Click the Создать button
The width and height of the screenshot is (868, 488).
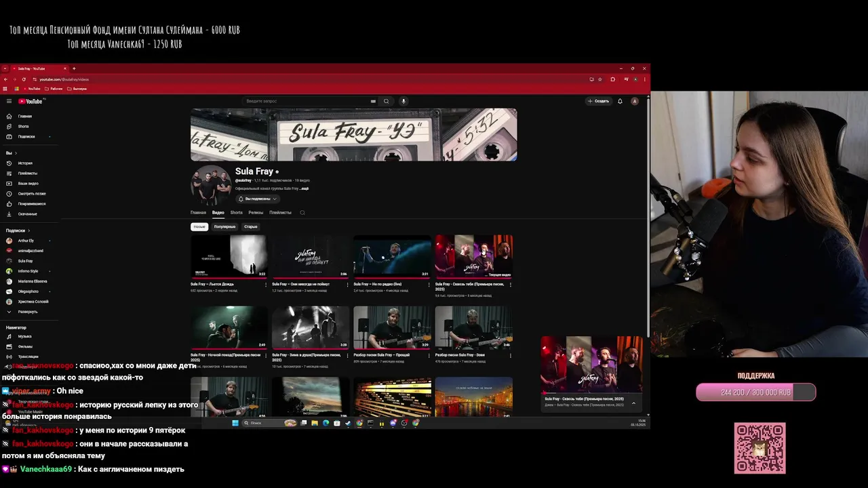point(599,101)
